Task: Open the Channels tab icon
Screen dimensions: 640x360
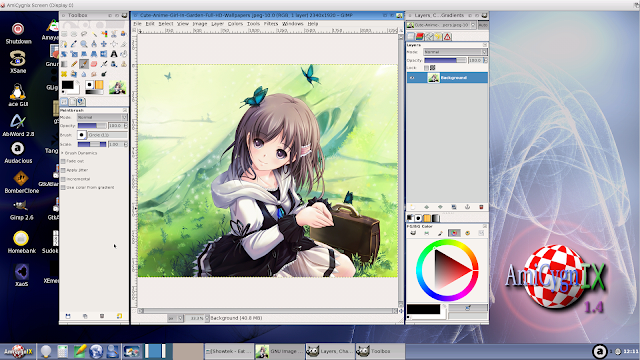Action: tap(420, 37)
